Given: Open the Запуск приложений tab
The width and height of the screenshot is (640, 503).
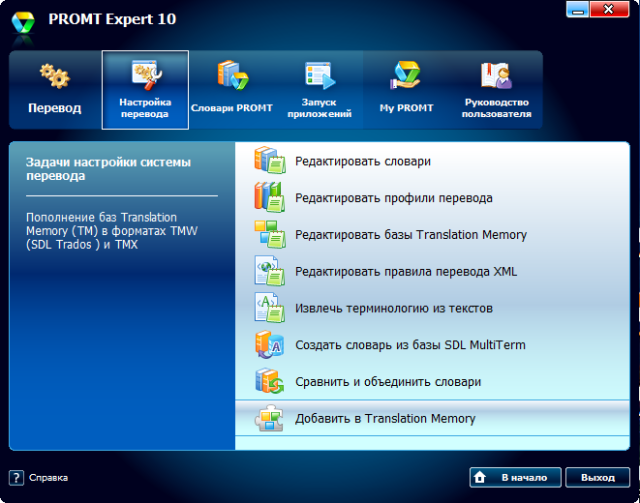Looking at the screenshot, I should coord(320,90).
